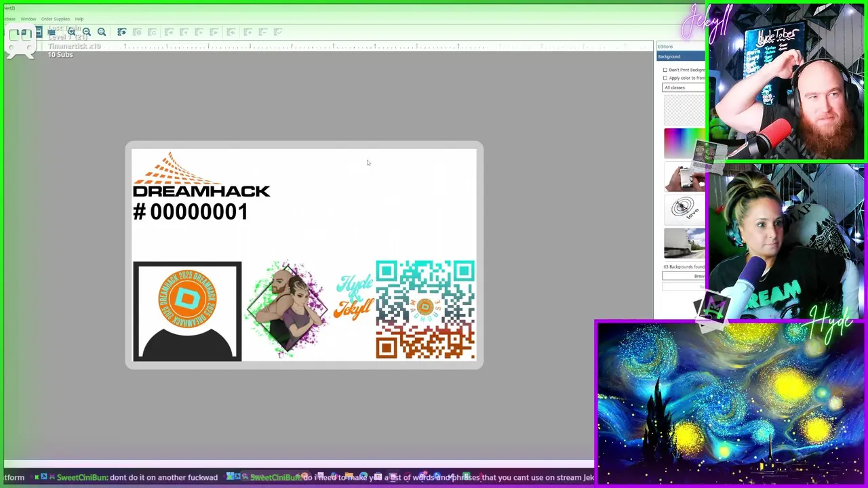Open the Help menu

79,19
